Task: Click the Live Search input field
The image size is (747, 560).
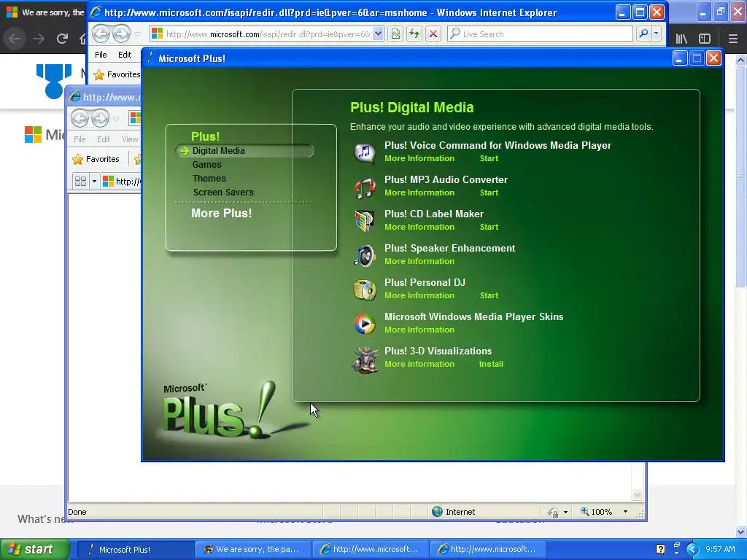Action: click(x=541, y=34)
